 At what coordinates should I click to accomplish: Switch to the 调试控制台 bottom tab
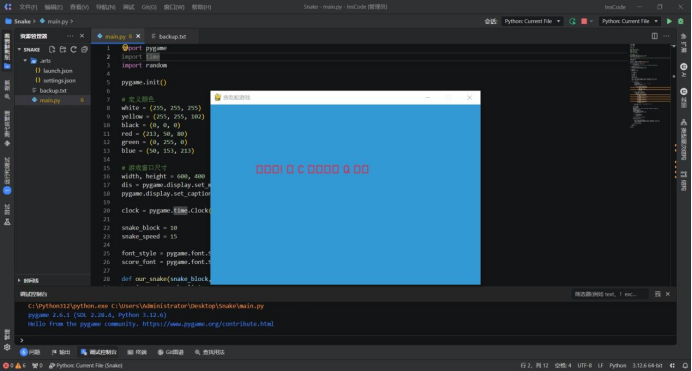(99, 352)
